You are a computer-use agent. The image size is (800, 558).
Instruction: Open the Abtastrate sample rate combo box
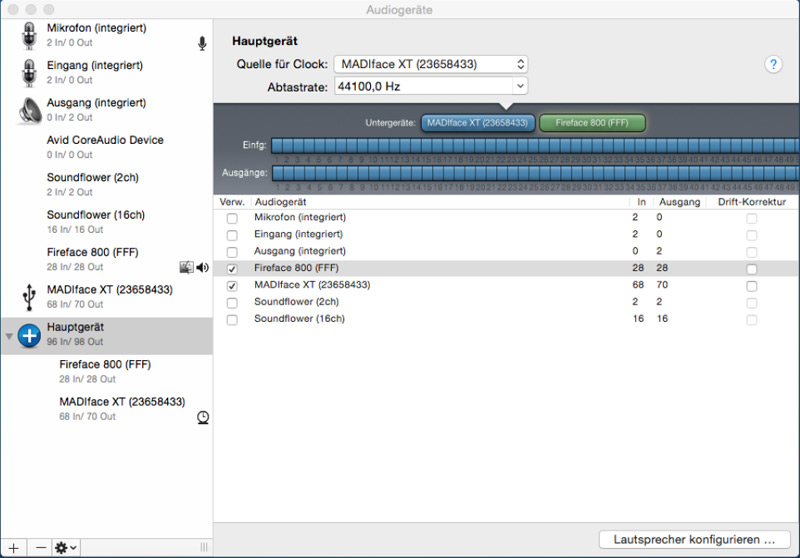tap(518, 87)
